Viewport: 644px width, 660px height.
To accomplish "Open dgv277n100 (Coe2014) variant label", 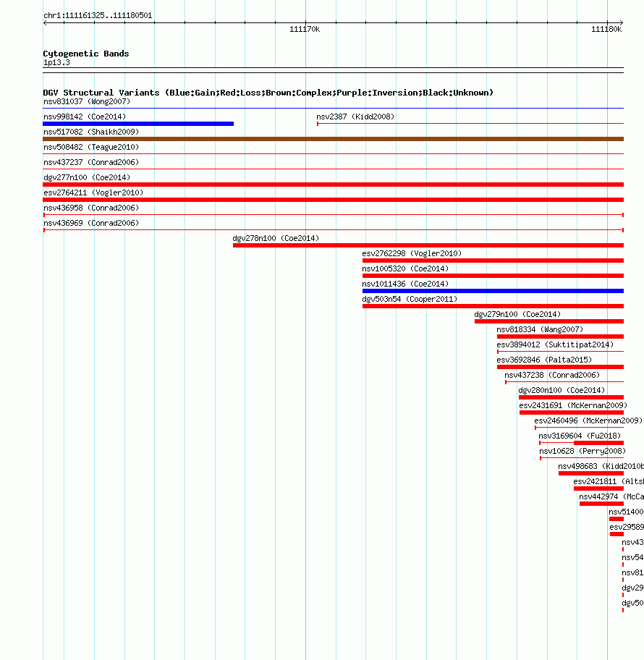I will coord(87,177).
